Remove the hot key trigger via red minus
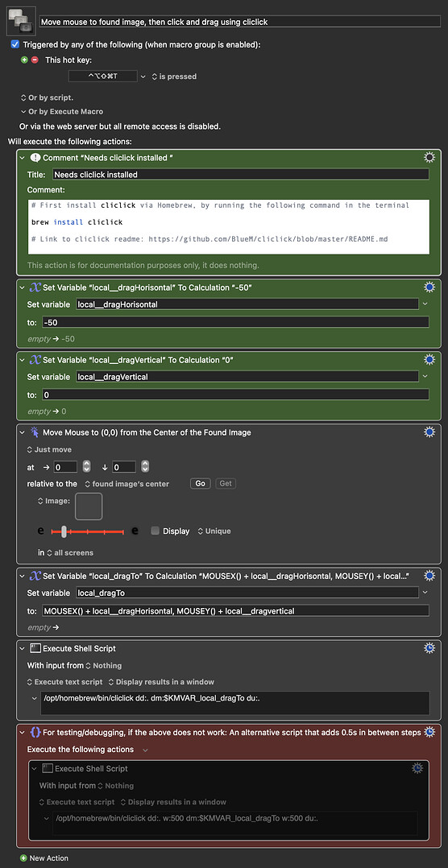Screen dimensions: 448x868 tap(35, 60)
